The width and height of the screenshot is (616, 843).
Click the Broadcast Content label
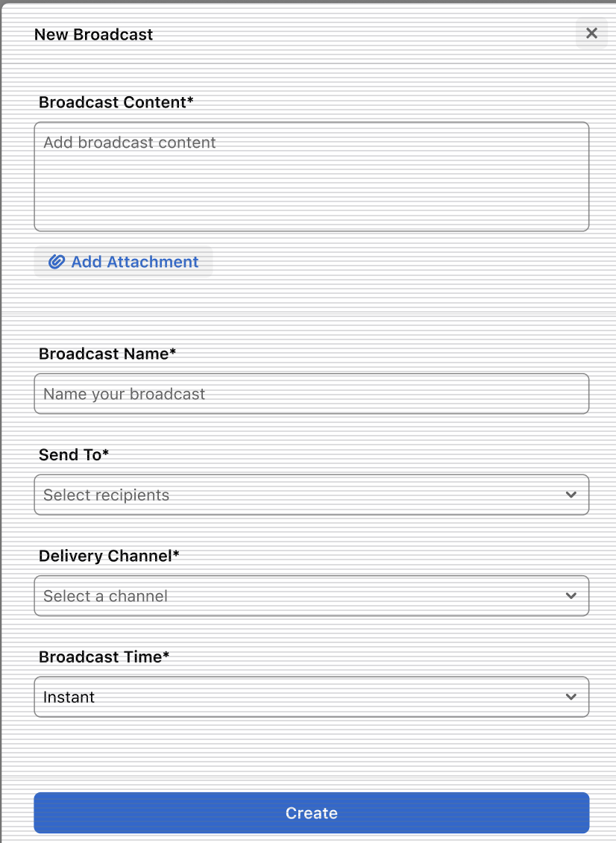116,102
